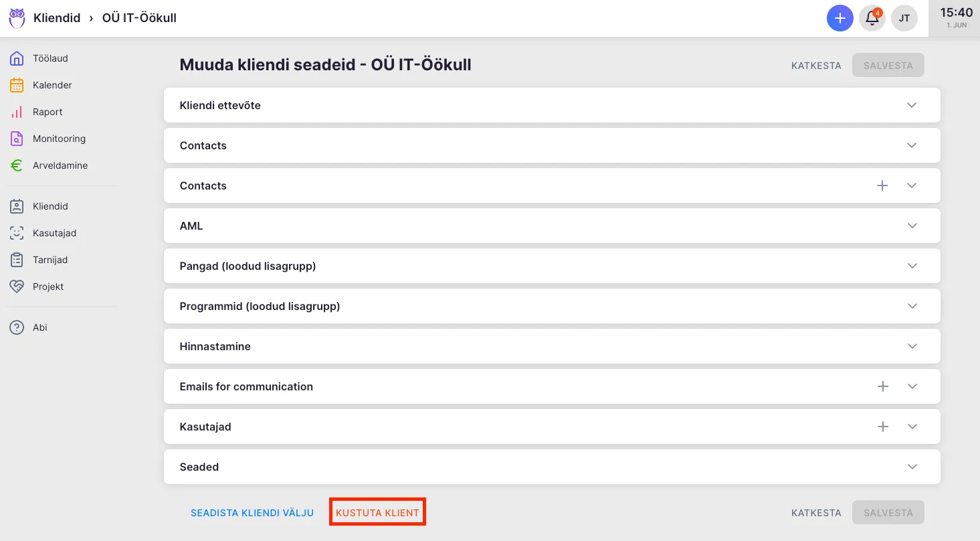The width and height of the screenshot is (980, 541).
Task: Open the Arveldamine euro icon
Action: pos(17,165)
